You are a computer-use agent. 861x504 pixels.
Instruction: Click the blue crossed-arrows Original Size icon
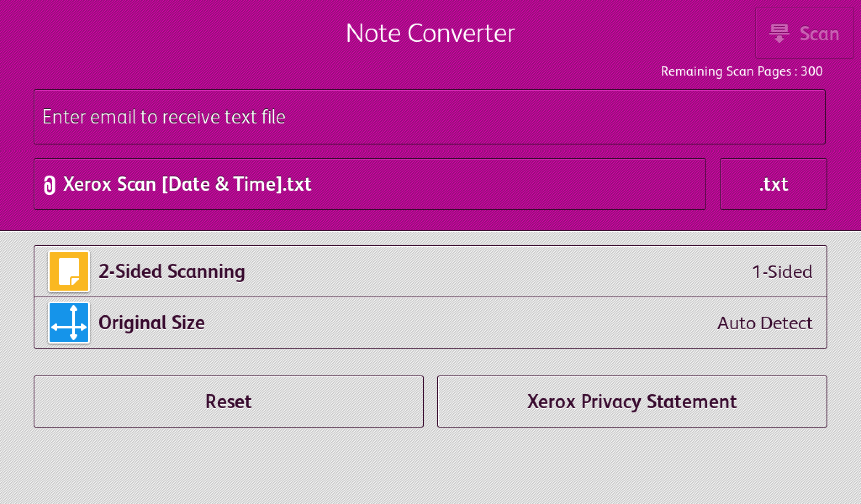click(x=69, y=323)
